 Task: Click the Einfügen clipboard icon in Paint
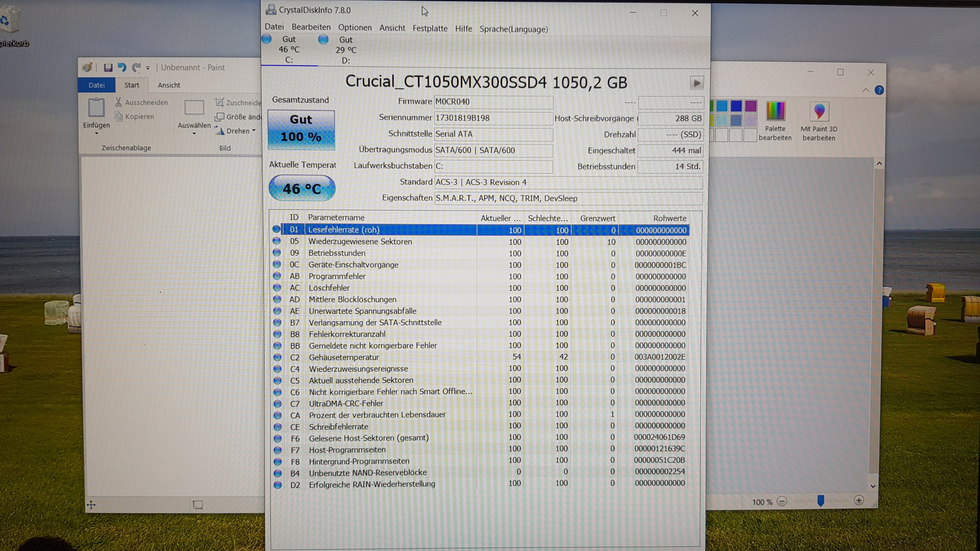coord(96,107)
